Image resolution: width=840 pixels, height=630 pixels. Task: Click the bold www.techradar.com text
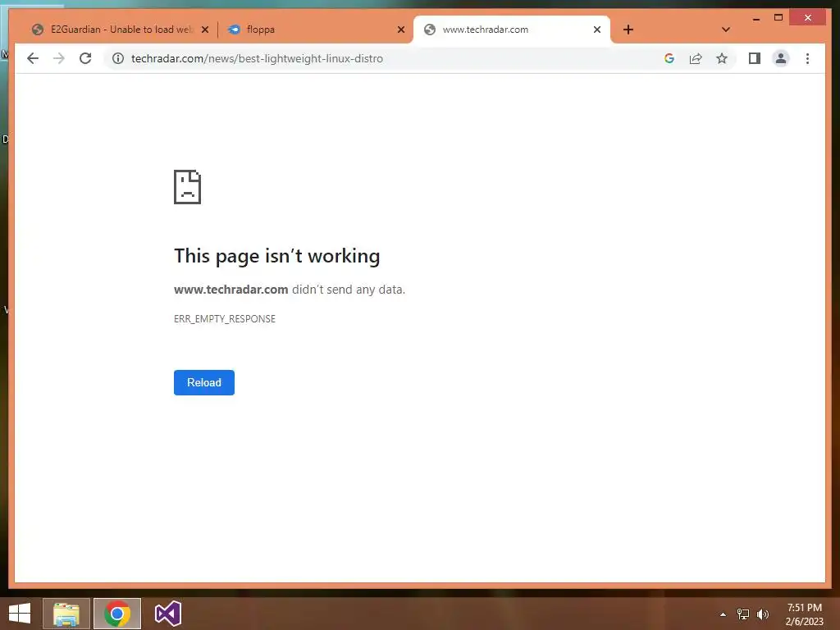point(231,290)
